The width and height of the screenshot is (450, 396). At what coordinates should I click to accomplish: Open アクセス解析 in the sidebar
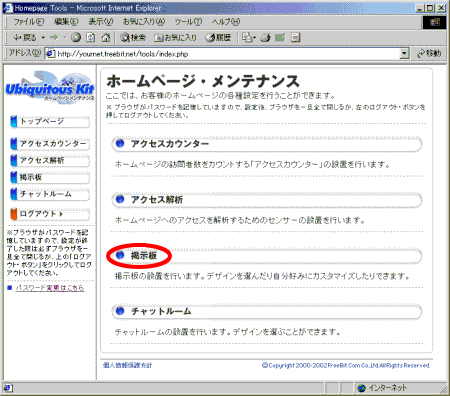click(x=50, y=161)
